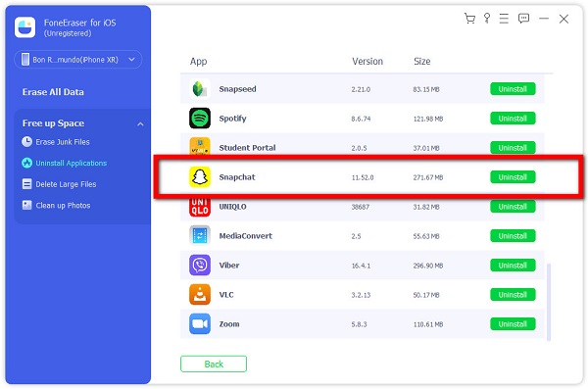Click the Uninstall Applications sidebar icon

26,163
